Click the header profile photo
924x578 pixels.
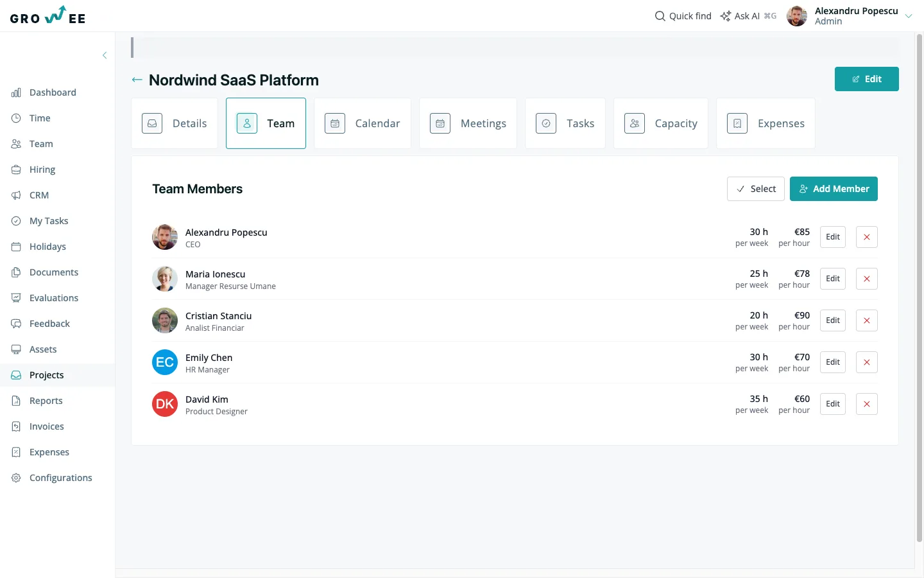797,16
